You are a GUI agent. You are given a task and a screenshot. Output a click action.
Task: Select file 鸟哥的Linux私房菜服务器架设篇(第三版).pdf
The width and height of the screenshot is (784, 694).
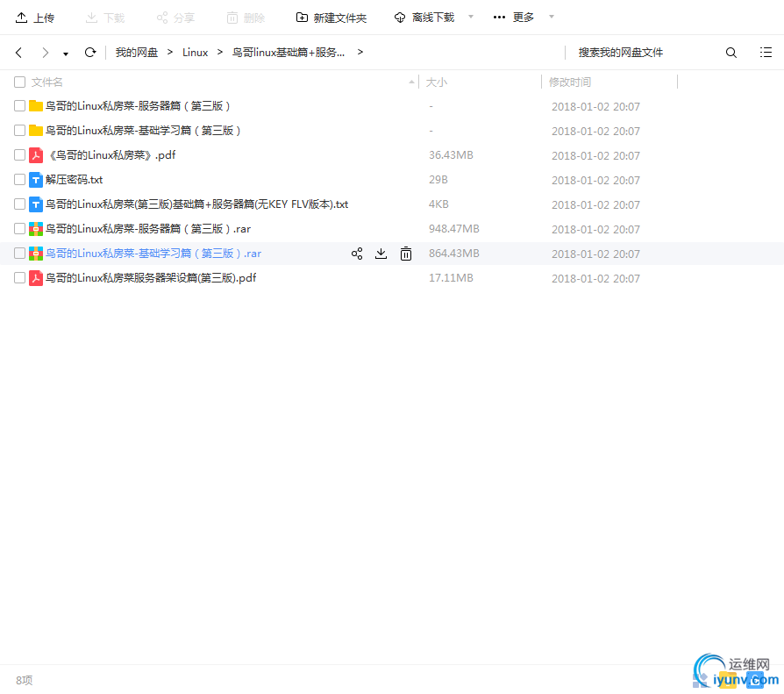pos(151,278)
